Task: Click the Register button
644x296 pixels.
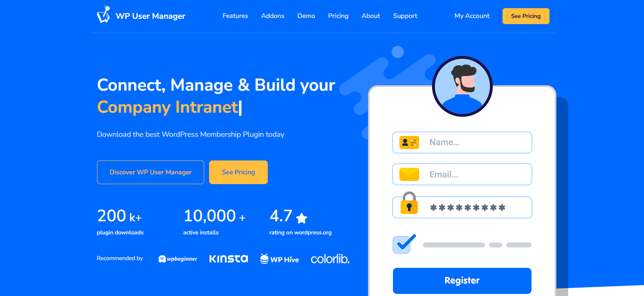Action: tap(462, 281)
